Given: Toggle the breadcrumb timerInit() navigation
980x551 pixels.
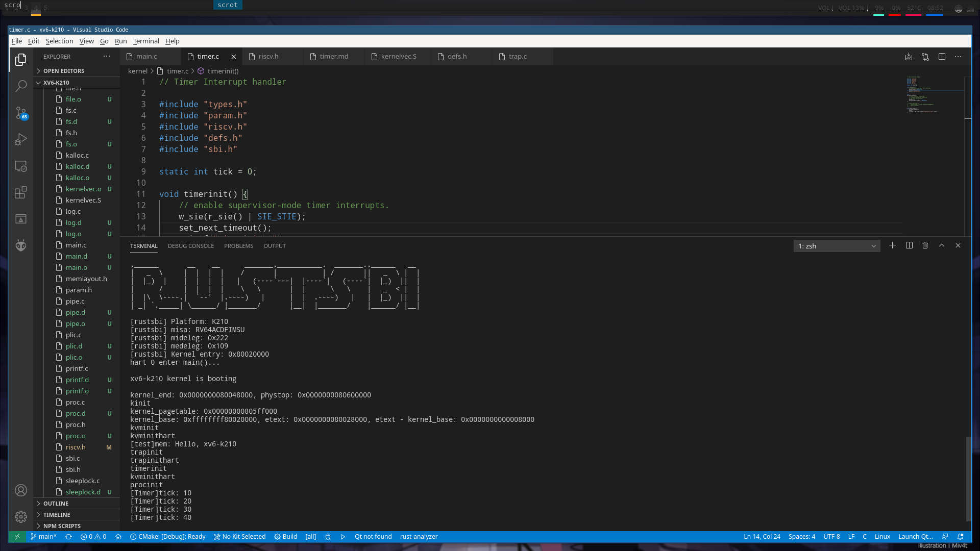Looking at the screenshot, I should tap(224, 70).
